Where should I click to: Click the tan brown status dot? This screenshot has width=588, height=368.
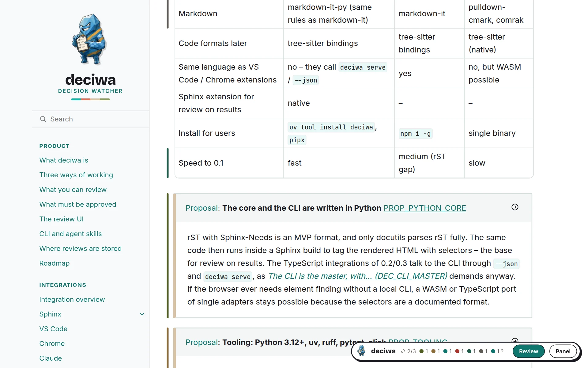click(x=433, y=351)
